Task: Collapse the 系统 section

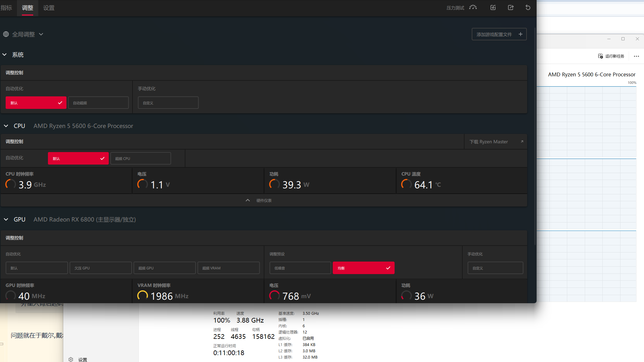Action: 5,55
